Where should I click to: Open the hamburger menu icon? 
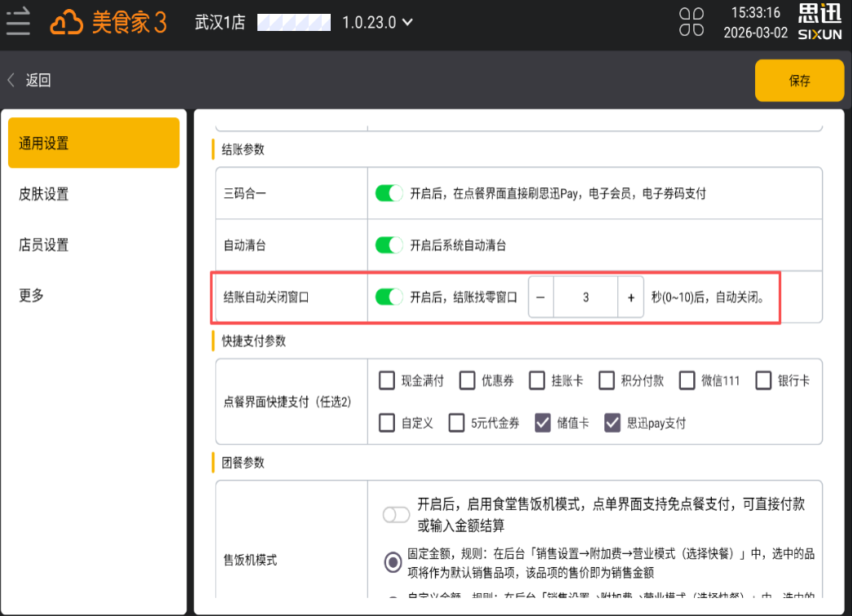[18, 22]
